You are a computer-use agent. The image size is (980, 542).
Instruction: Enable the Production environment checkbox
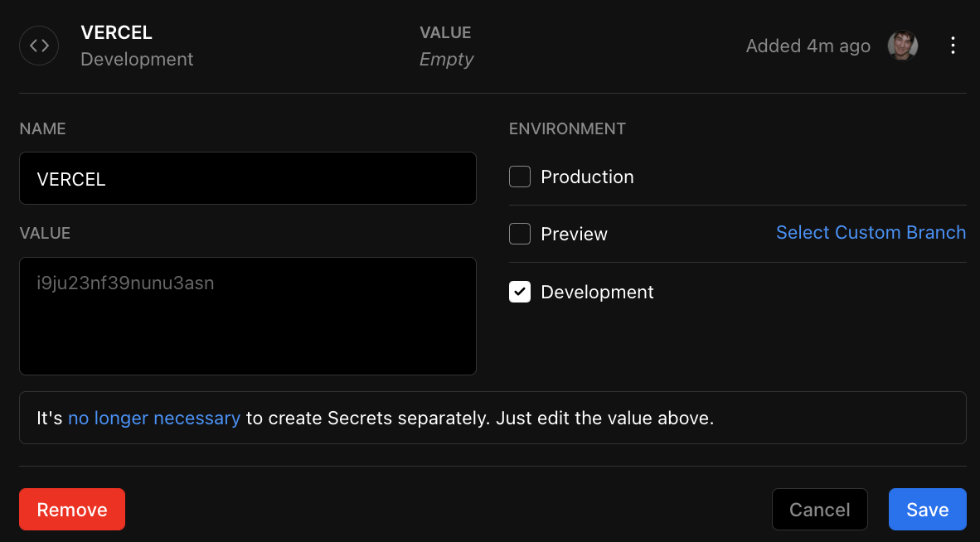[x=520, y=177]
